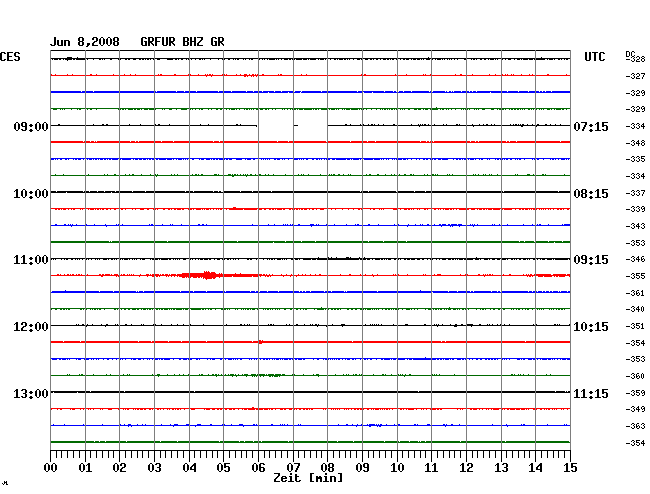Image resolution: width=650 pixels, height=494 pixels.
Task: Click minute axis tick label "14"
Action: tap(535, 468)
